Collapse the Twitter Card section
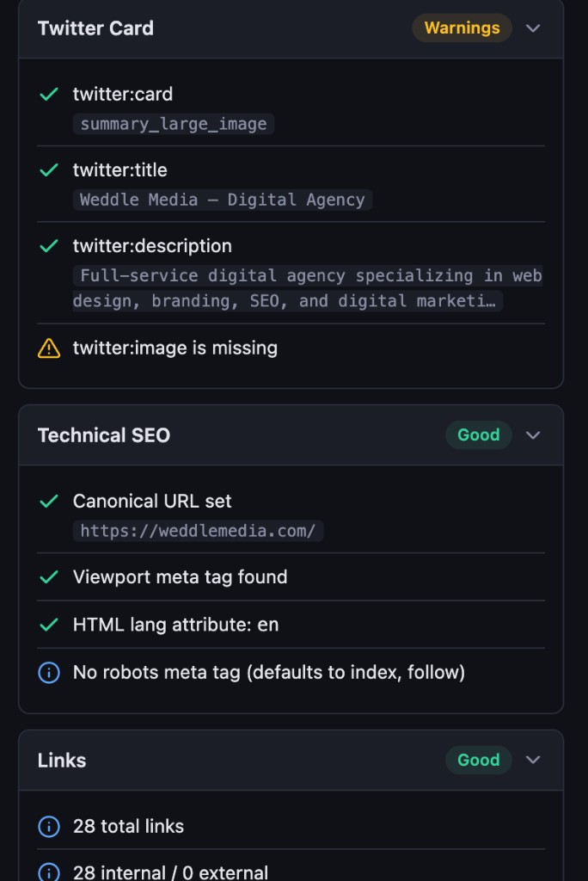The image size is (588, 881). [533, 28]
